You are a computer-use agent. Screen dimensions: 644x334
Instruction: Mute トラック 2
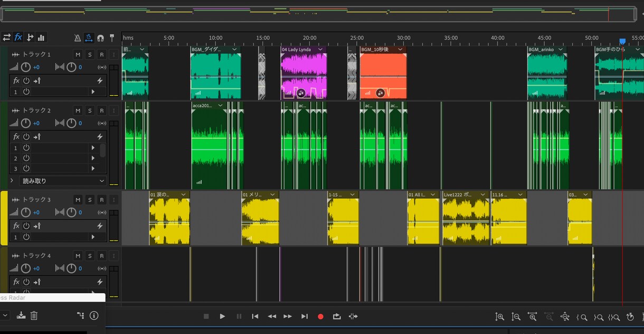pyautogui.click(x=78, y=110)
